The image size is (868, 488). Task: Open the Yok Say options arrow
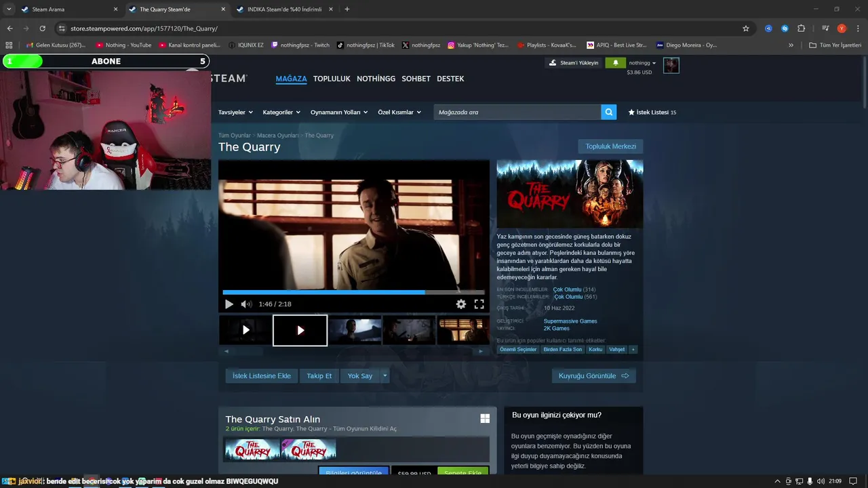pyautogui.click(x=385, y=375)
